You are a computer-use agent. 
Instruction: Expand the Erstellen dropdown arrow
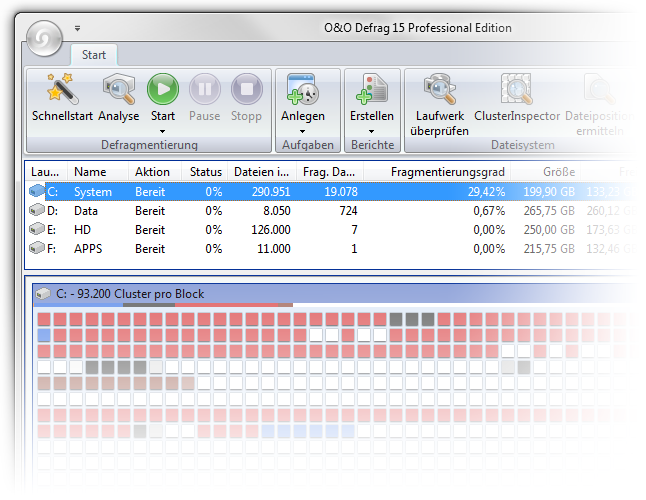tap(371, 131)
